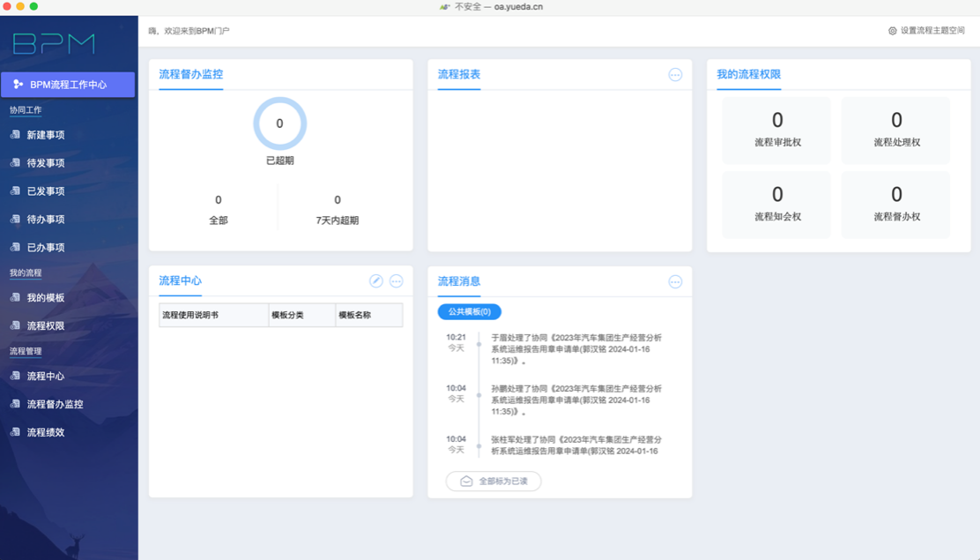Open the more-options menu on 流程中心 panel
Viewport: 980px width, 560px height.
396,280
